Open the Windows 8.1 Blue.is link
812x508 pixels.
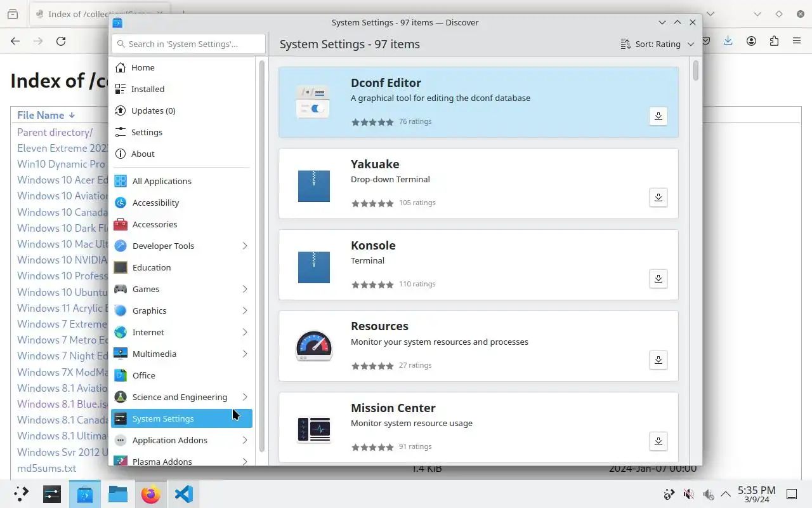pos(63,404)
